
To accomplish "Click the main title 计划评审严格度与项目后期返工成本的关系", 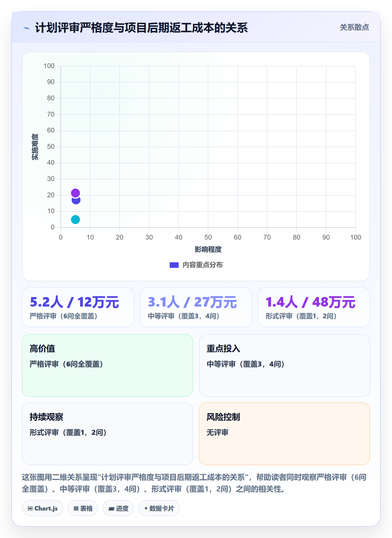I will [x=141, y=28].
